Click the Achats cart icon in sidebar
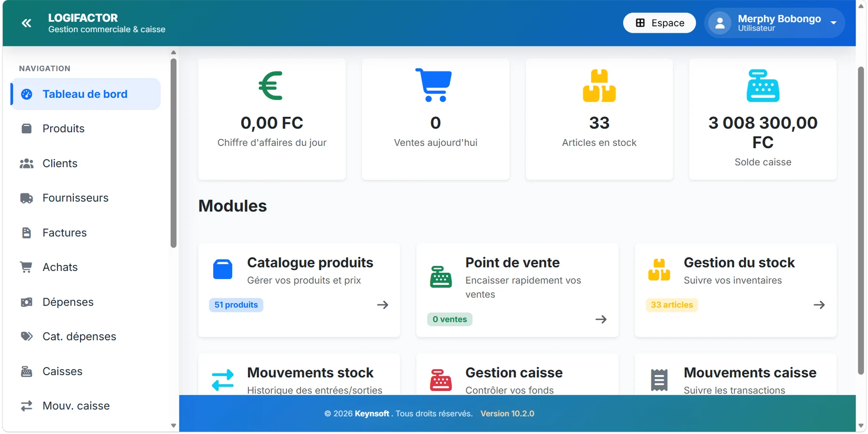This screenshot has width=868, height=434. (x=26, y=267)
